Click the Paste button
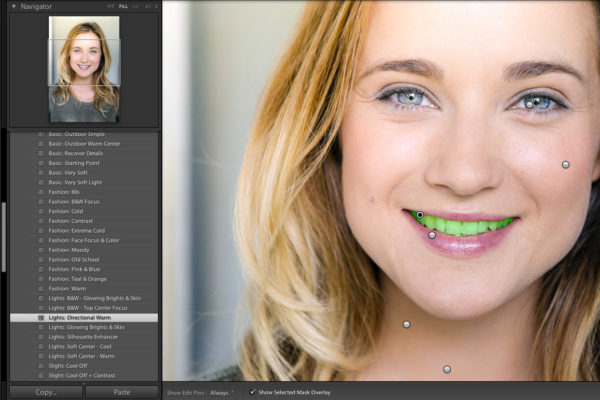 [122, 392]
